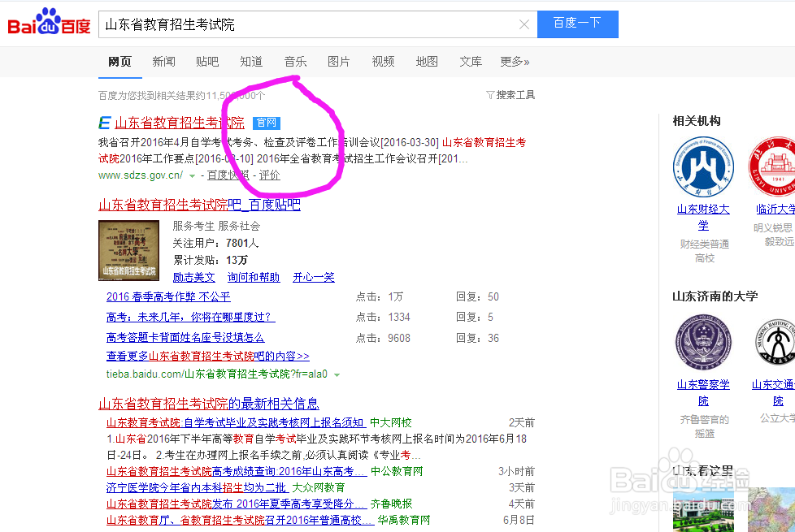Click the 官网 badge

[x=266, y=123]
